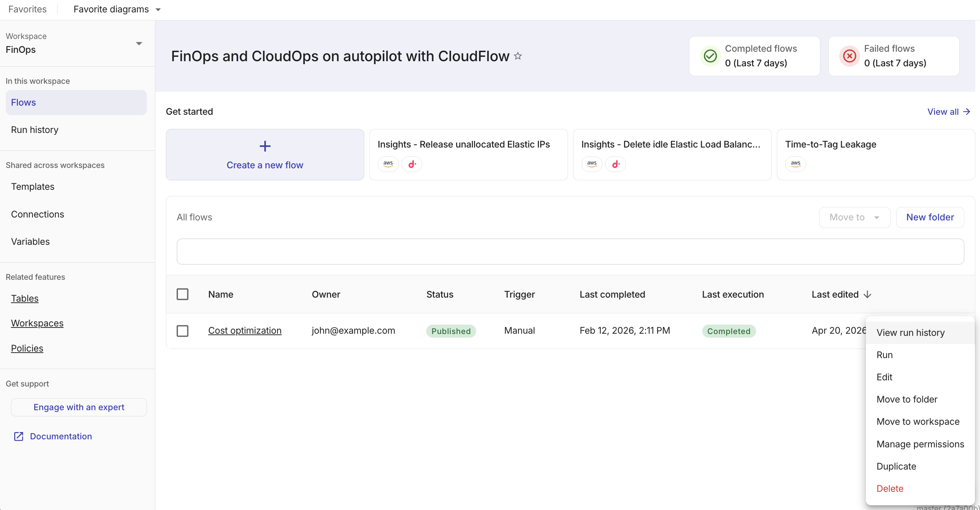Click the plus icon to create flow
Image resolution: width=980 pixels, height=510 pixels.
(x=265, y=146)
